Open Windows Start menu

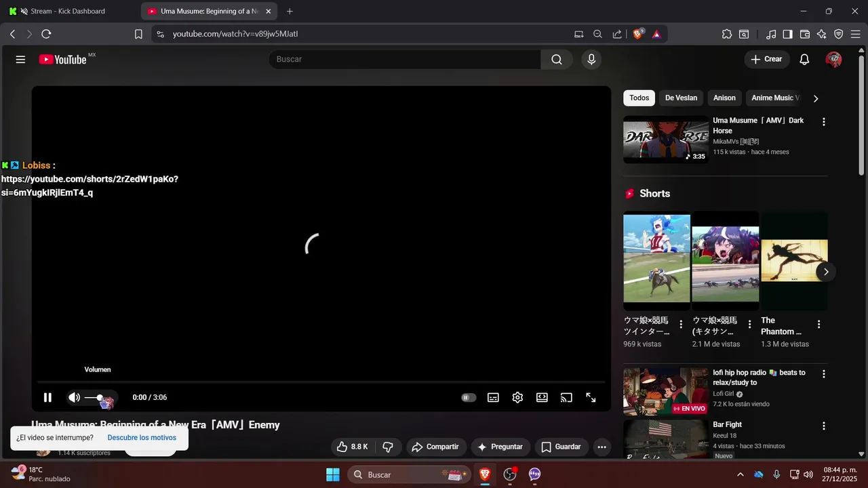(333, 474)
